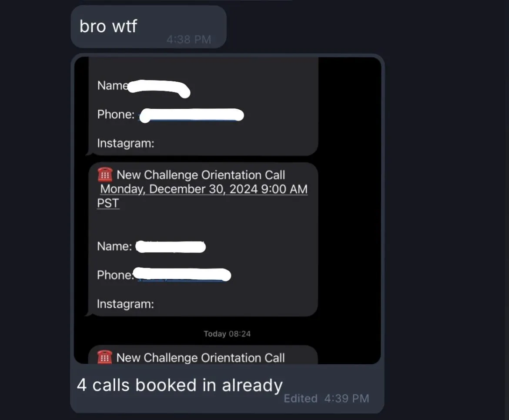Click the '4 calls booked in already' caption
This screenshot has height=420, width=509.
click(x=180, y=385)
